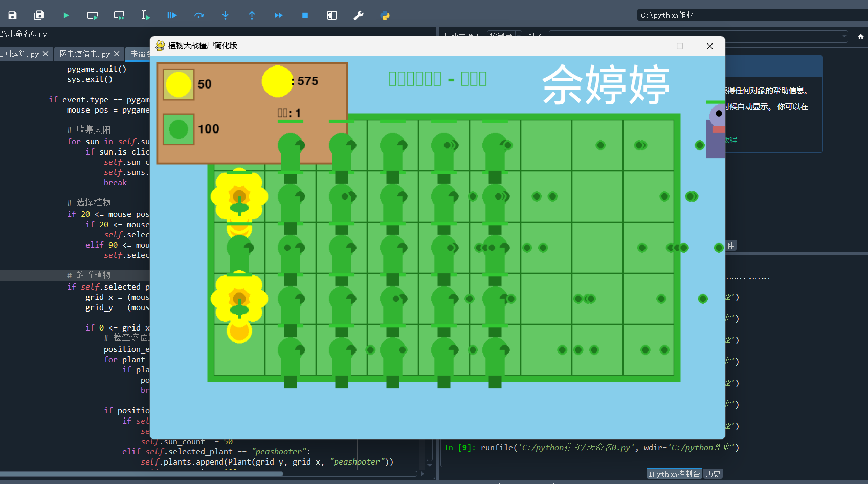Select the sunflower card costing 50

point(179,84)
